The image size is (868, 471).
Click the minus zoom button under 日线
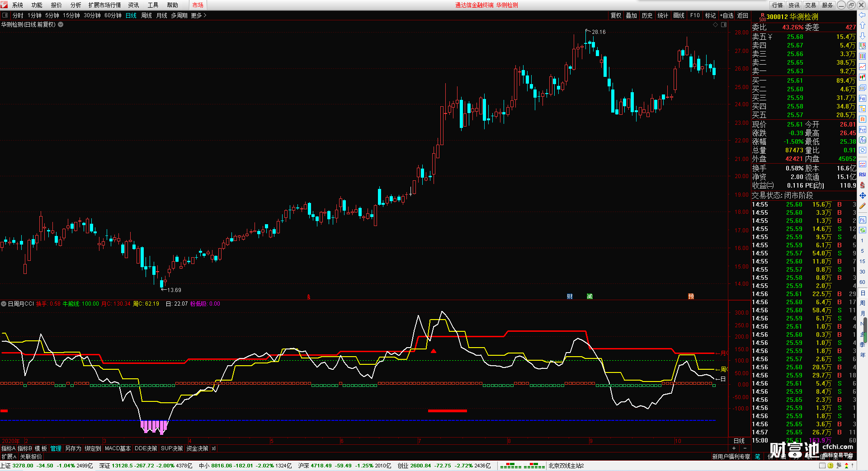[x=745, y=448]
